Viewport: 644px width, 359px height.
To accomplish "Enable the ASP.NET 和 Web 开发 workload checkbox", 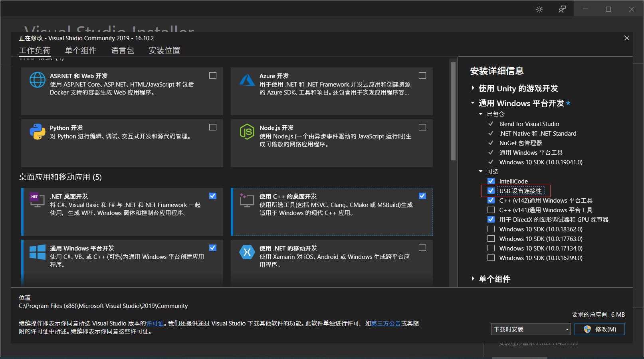I will click(213, 75).
